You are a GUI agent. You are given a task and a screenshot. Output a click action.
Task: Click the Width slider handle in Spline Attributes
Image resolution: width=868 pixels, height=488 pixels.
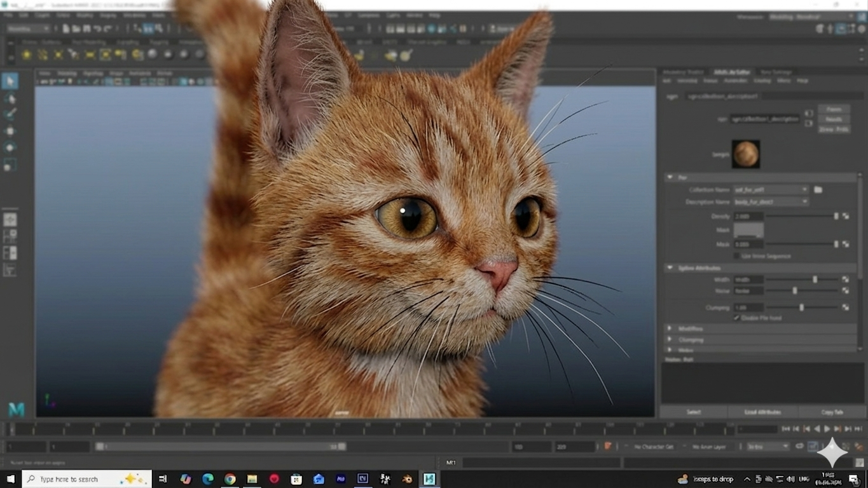tap(815, 280)
